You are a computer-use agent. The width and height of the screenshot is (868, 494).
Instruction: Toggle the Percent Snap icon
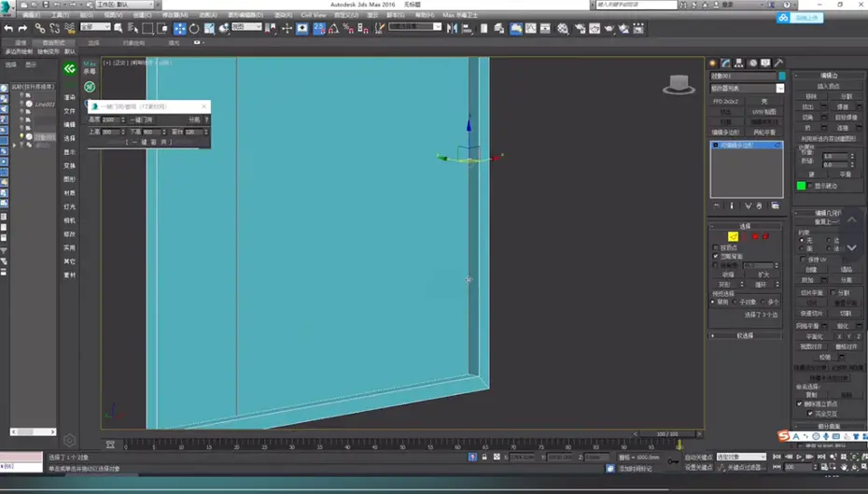348,28
